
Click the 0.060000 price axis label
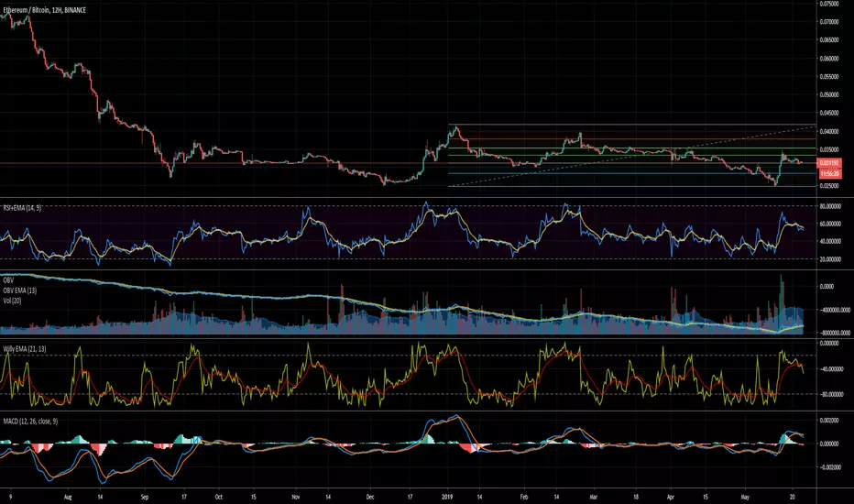828,59
